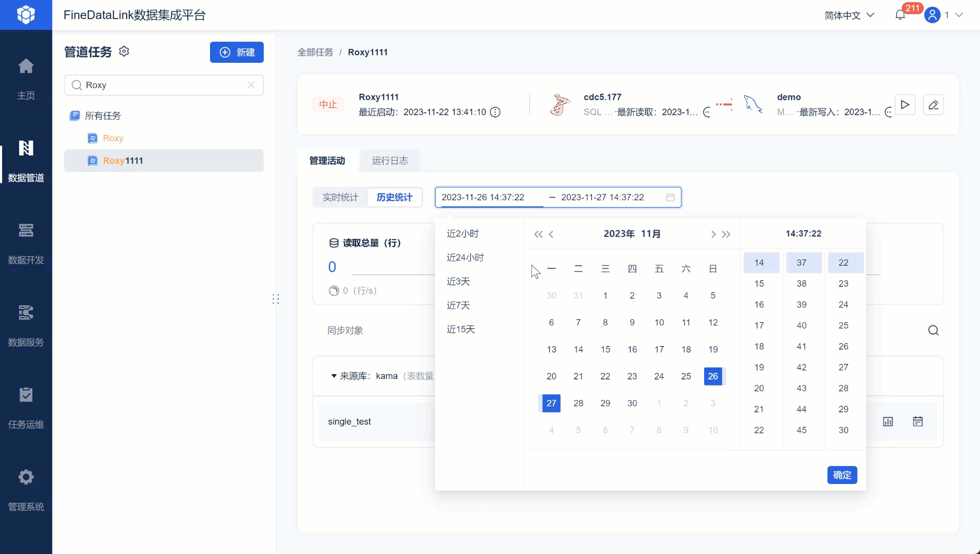Select minute 40 in time picker
Screen dimensions: 980x554
click(x=801, y=325)
